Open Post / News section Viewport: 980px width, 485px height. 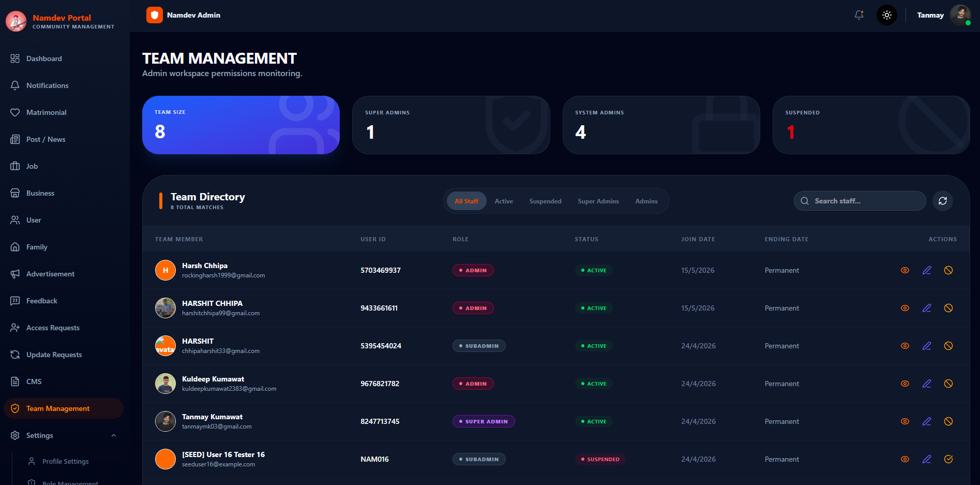pos(64,139)
